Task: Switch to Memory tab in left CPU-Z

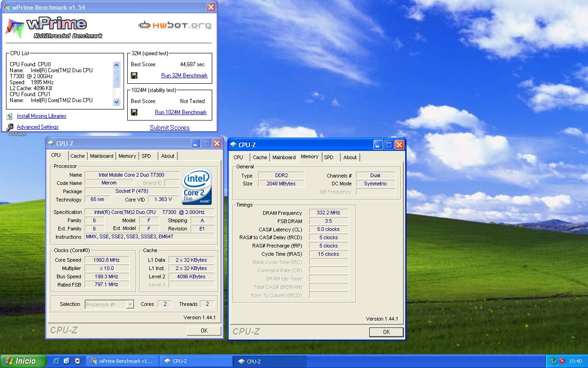Action: pyautogui.click(x=127, y=156)
